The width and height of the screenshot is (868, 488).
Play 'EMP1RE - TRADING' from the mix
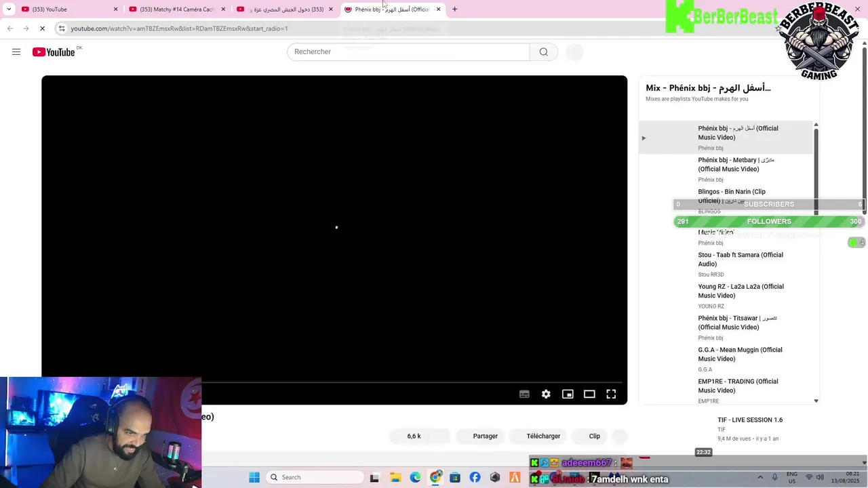point(726,391)
